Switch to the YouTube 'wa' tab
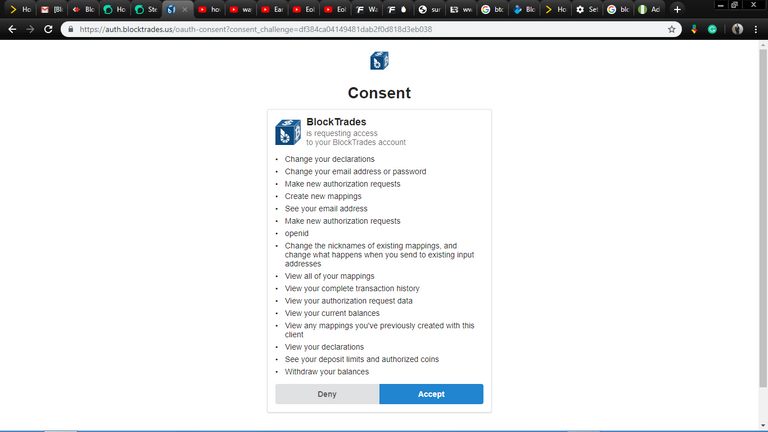 240,9
